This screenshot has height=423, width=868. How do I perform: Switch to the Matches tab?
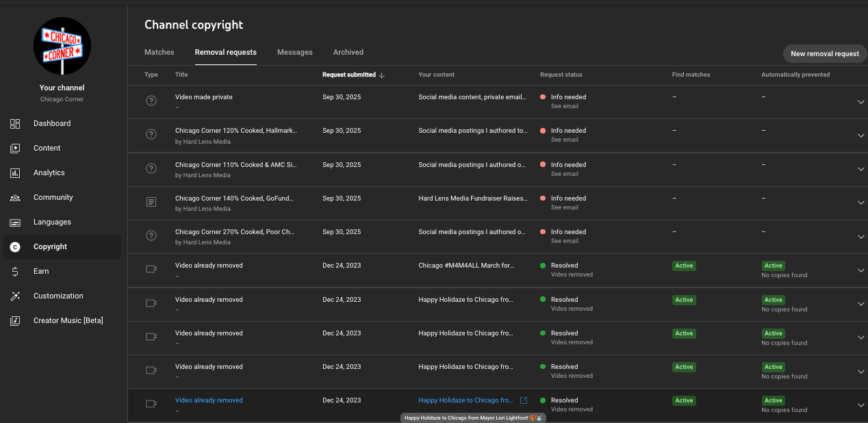pyautogui.click(x=159, y=52)
